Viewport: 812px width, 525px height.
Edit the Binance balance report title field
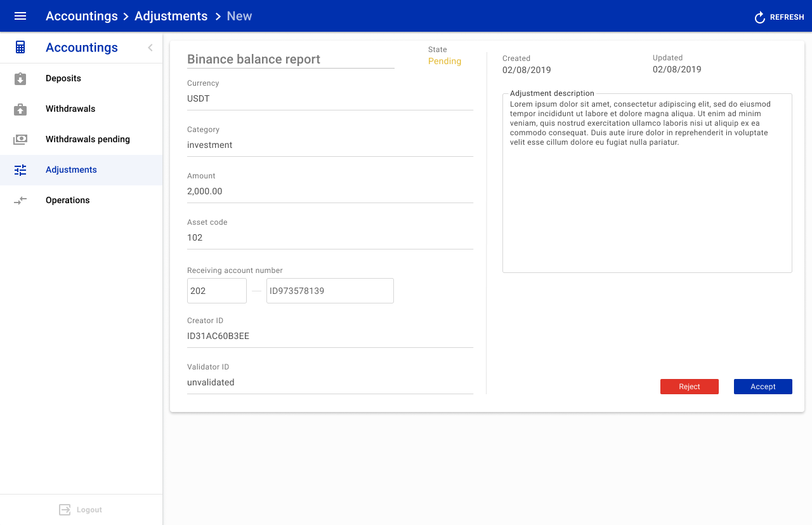291,59
